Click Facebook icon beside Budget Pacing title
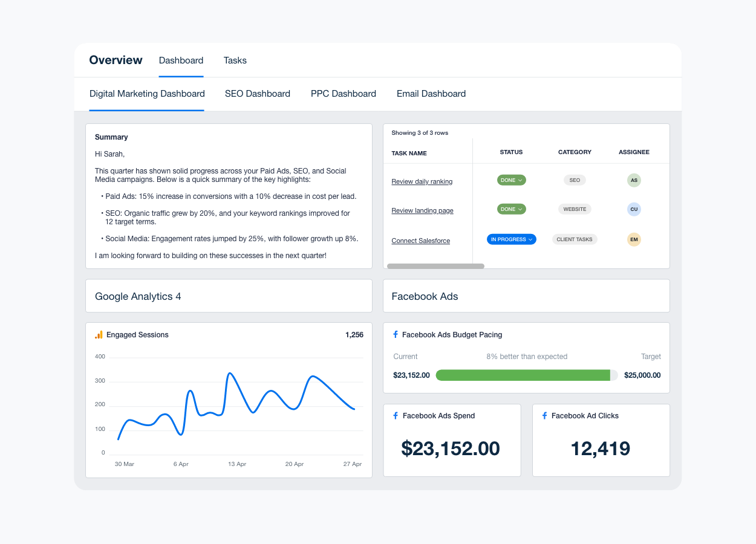Image resolution: width=756 pixels, height=544 pixels. tap(396, 334)
